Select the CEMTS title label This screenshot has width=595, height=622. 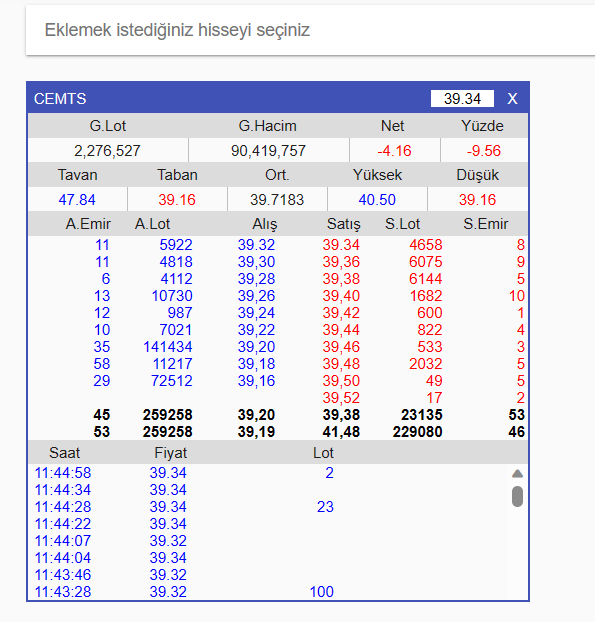point(60,99)
